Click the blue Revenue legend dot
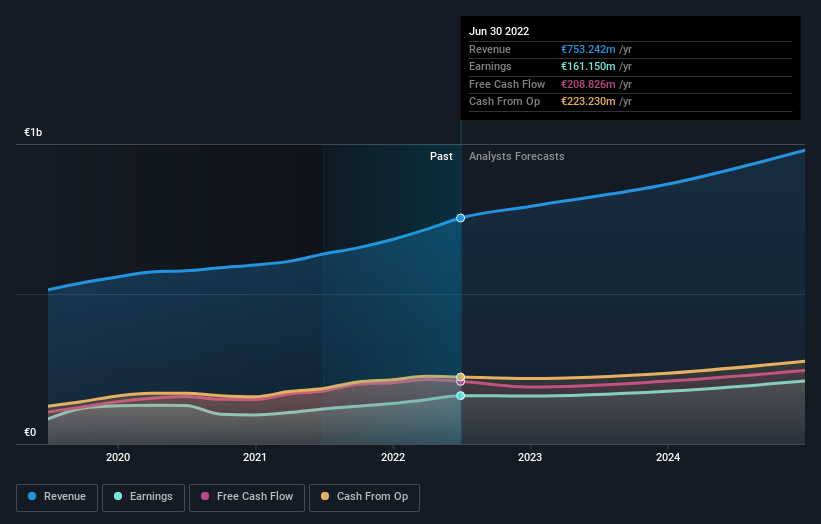Screen dimensions: 821x524 pyautogui.click(x=32, y=496)
